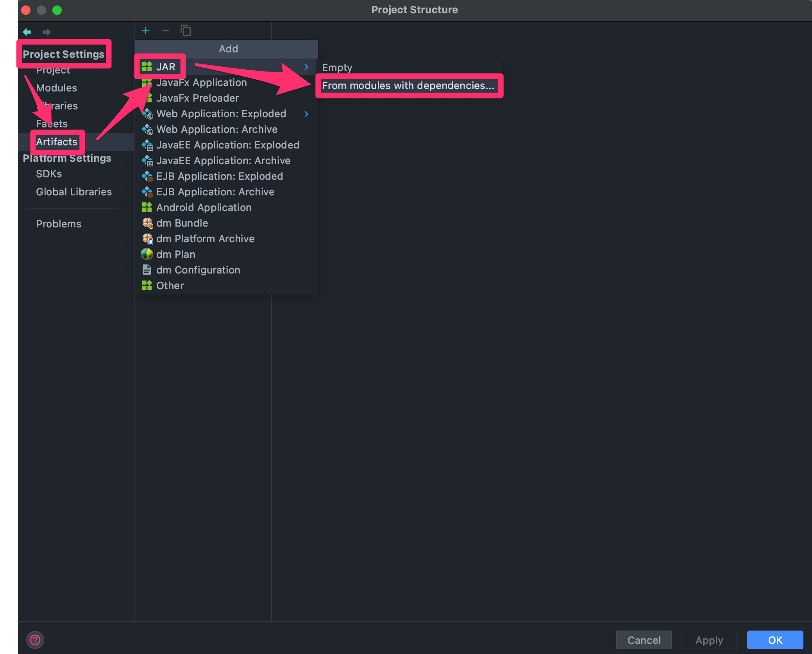Viewport: 812px width, 654px height.
Task: Open the Modules settings section
Action: [56, 88]
